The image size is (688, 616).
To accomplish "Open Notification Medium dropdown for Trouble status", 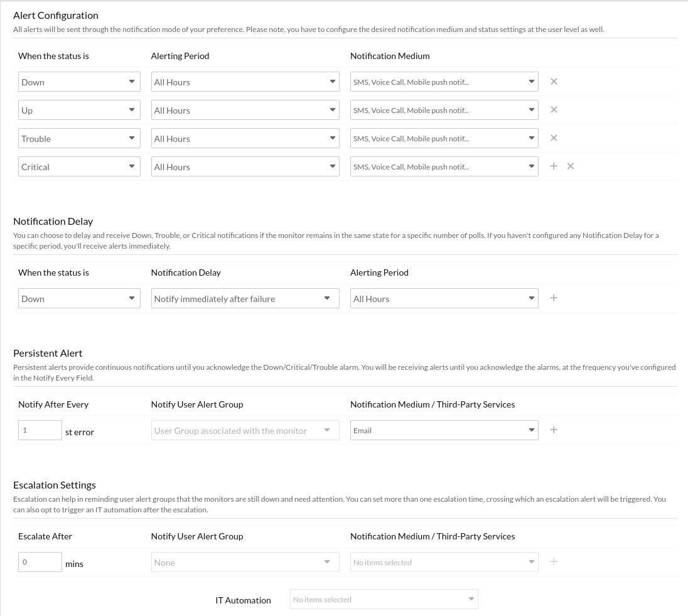I will point(444,138).
